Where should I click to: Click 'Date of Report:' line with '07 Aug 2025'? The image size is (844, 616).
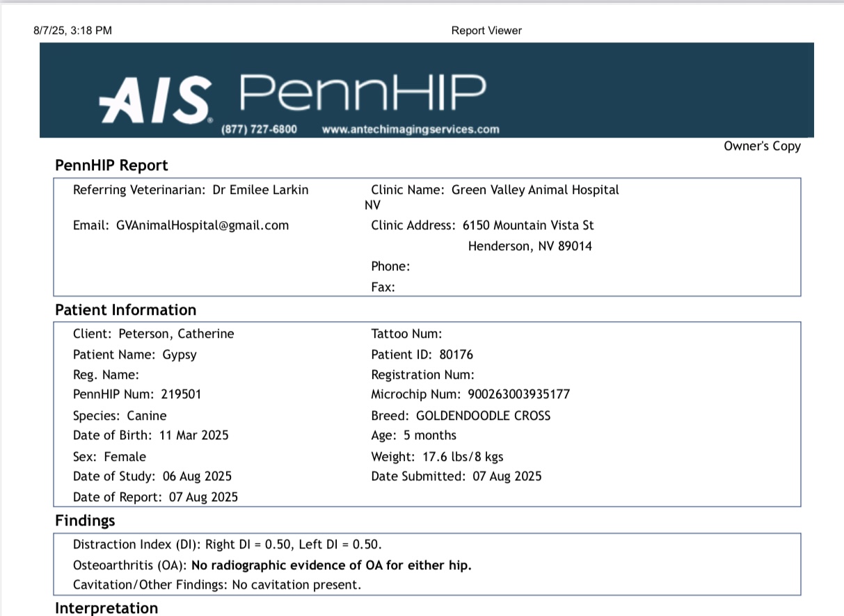pyautogui.click(x=155, y=497)
